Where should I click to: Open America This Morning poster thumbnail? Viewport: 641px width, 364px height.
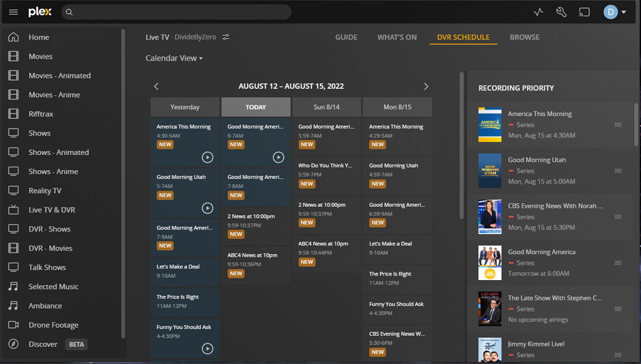tap(490, 124)
